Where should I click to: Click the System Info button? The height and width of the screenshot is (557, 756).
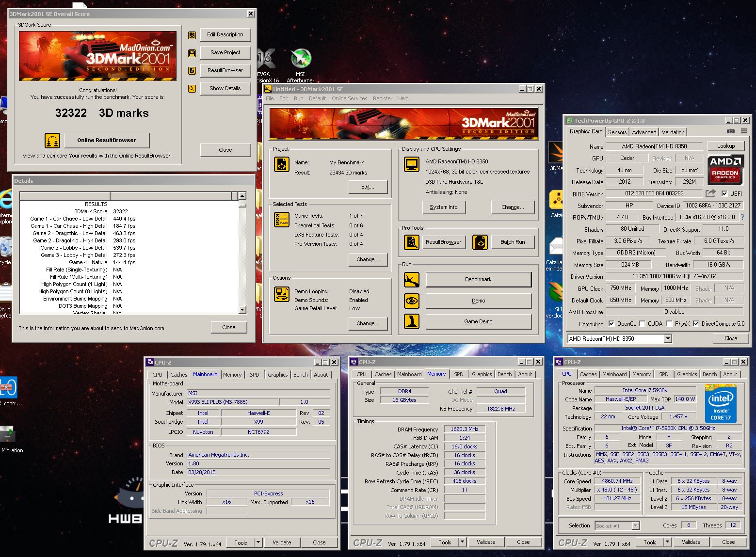pyautogui.click(x=443, y=207)
